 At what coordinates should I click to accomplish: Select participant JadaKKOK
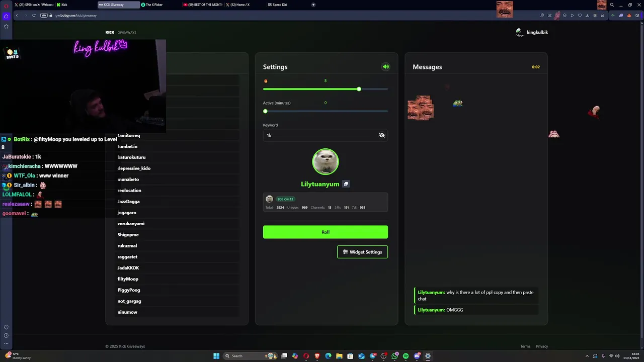coord(128,268)
